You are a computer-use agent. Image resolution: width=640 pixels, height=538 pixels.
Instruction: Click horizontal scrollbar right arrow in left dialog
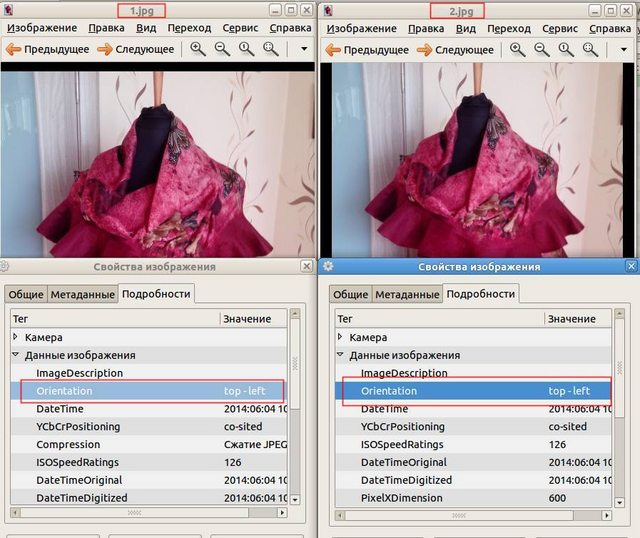pos(282,512)
